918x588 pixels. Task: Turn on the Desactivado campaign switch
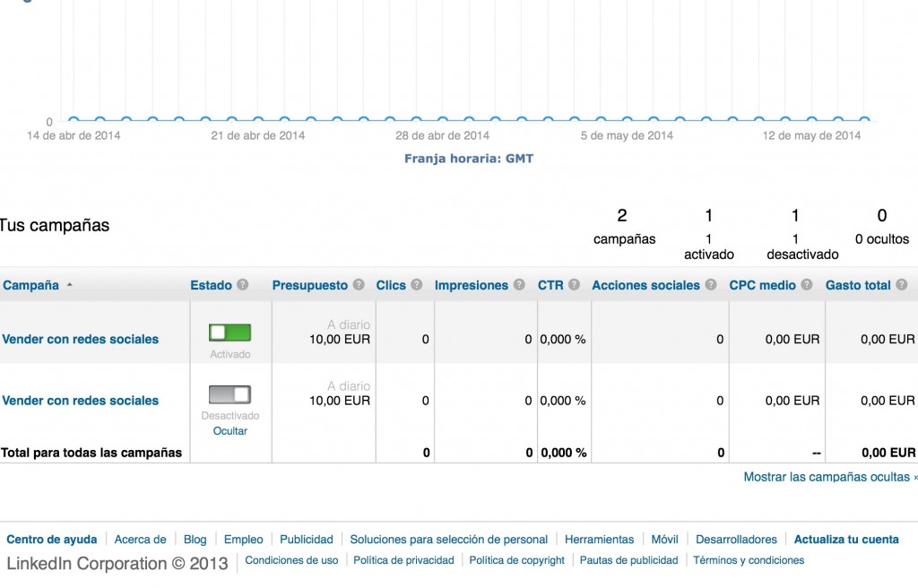[229, 394]
